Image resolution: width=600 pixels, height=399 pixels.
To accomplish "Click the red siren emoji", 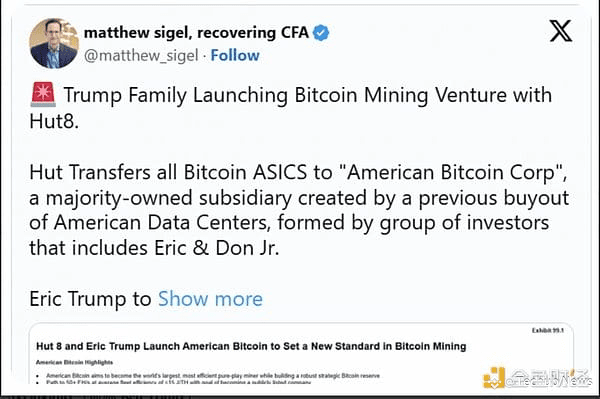I will 43,94.
